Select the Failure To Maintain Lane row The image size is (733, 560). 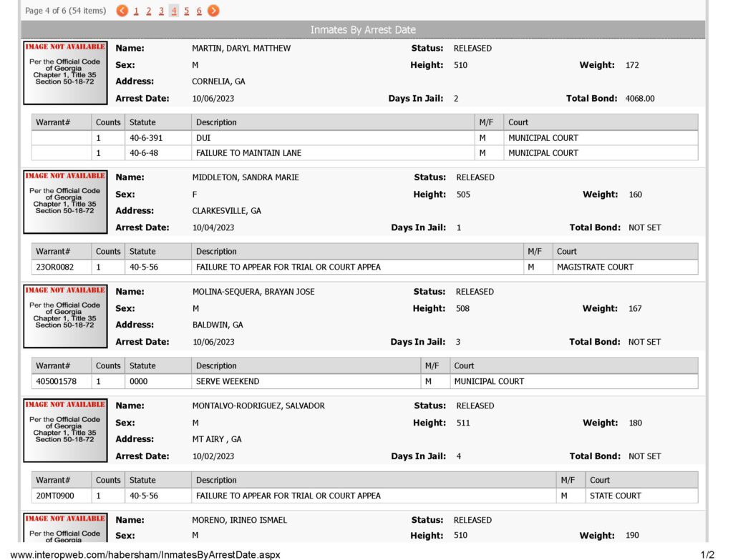[364, 153]
